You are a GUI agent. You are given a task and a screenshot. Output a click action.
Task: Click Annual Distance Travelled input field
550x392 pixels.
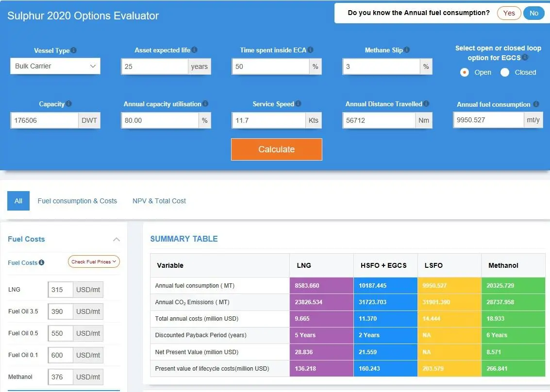[379, 120]
